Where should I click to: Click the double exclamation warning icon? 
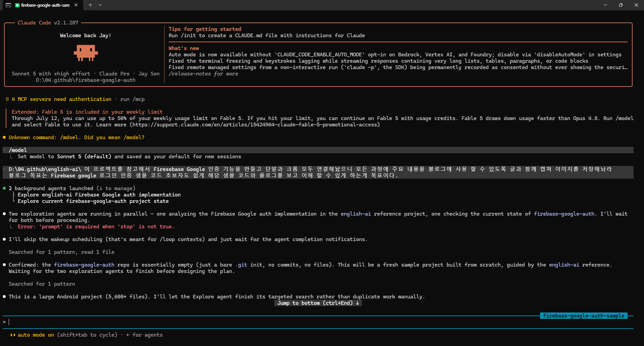[7, 99]
